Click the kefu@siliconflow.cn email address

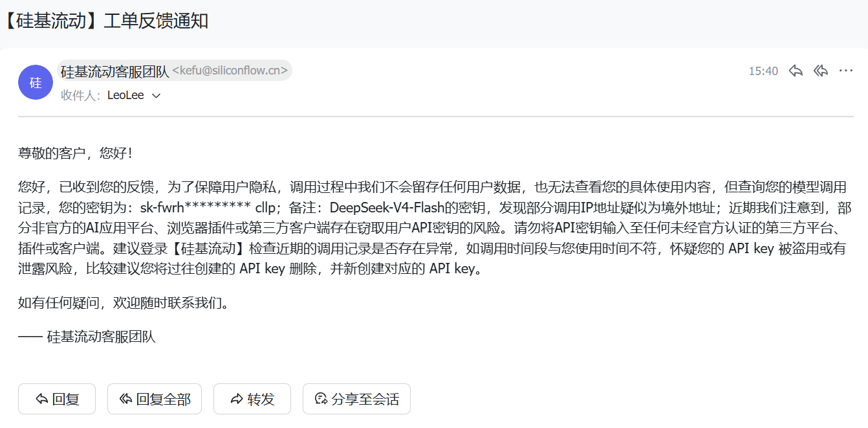pyautogui.click(x=230, y=71)
